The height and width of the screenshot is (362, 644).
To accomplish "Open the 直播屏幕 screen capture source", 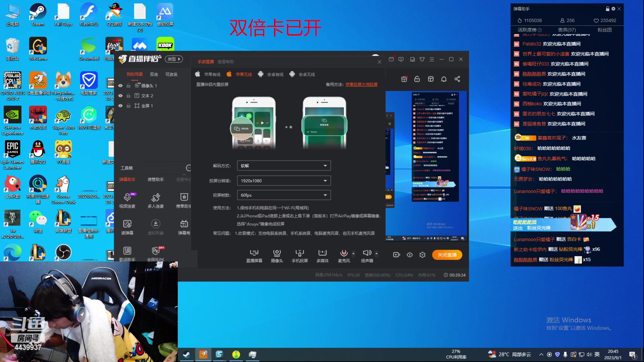I will click(x=254, y=256).
